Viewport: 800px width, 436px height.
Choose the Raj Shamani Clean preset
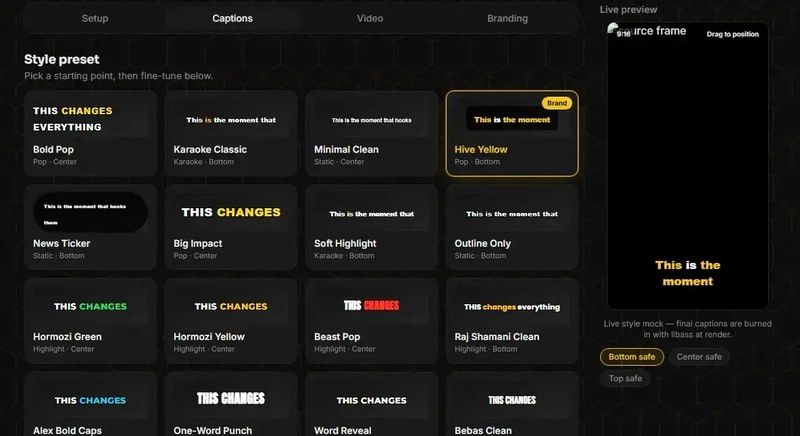click(x=512, y=321)
